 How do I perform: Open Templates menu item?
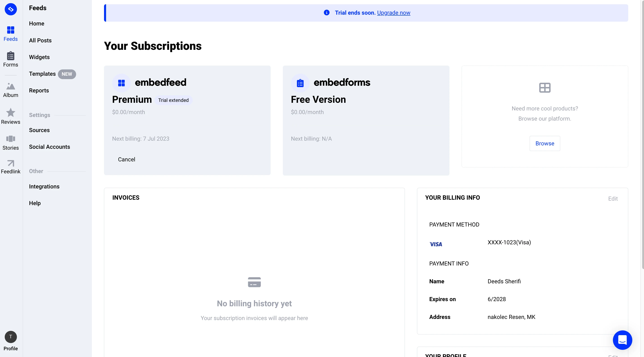pyautogui.click(x=42, y=74)
